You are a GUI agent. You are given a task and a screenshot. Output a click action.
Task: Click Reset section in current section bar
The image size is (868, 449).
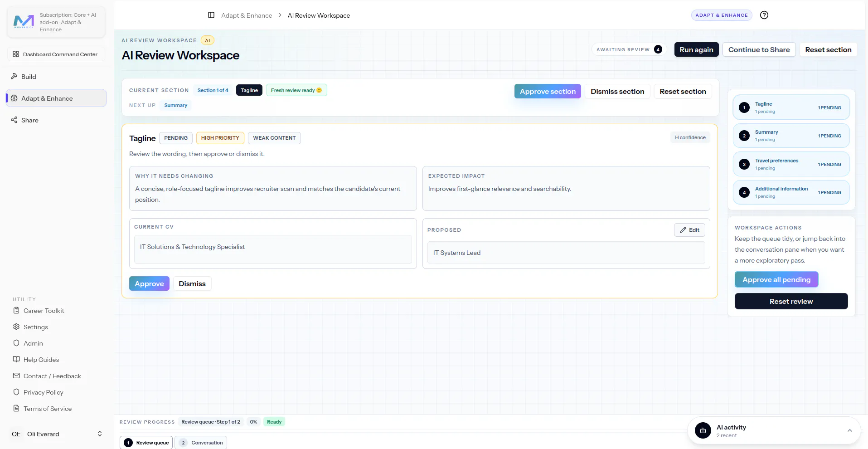[683, 91]
